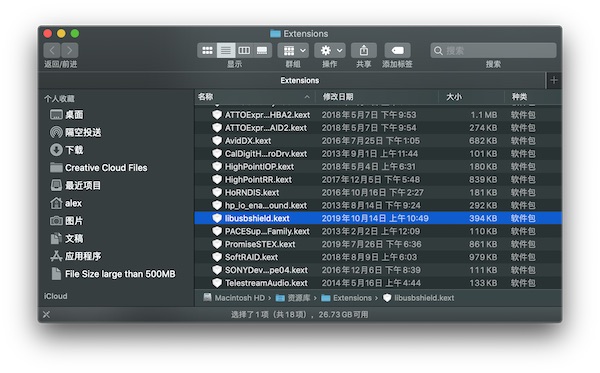
Task: Open AirDrop (隔空投送) in sidebar
Action: click(x=76, y=132)
